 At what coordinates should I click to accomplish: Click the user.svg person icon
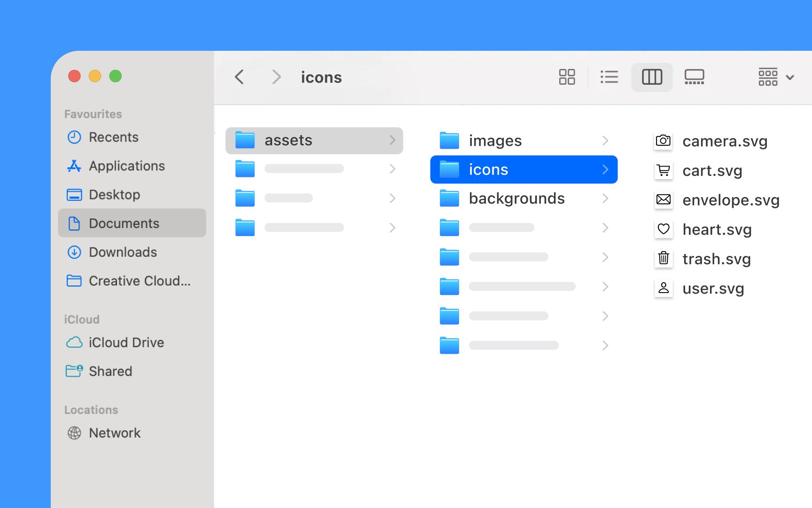click(663, 288)
